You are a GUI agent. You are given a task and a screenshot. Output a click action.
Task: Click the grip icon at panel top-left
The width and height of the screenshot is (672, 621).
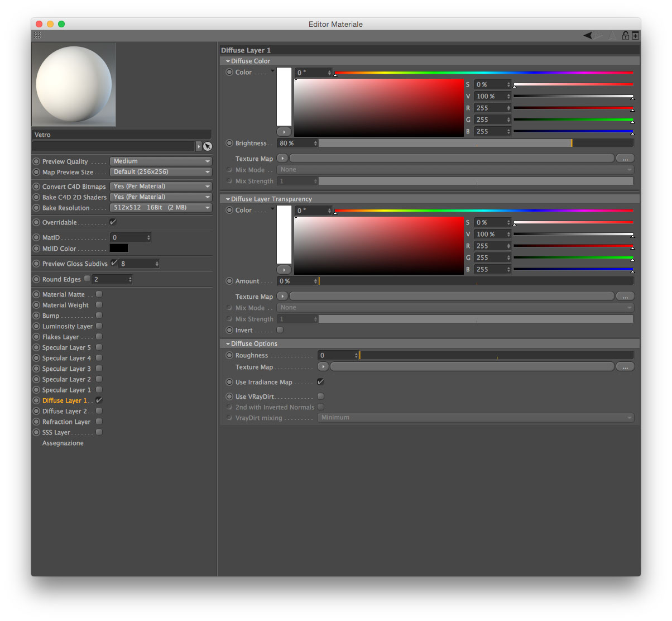[37, 35]
